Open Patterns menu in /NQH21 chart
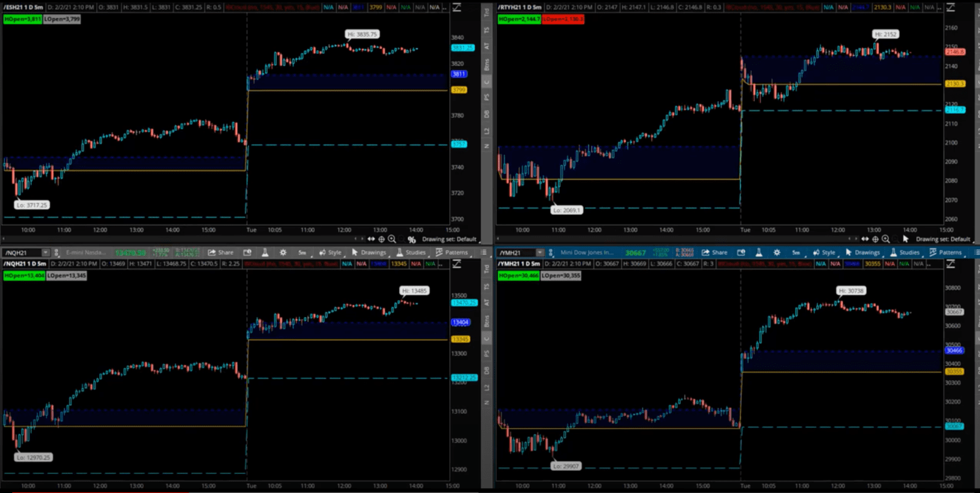980x493 pixels. (x=451, y=252)
